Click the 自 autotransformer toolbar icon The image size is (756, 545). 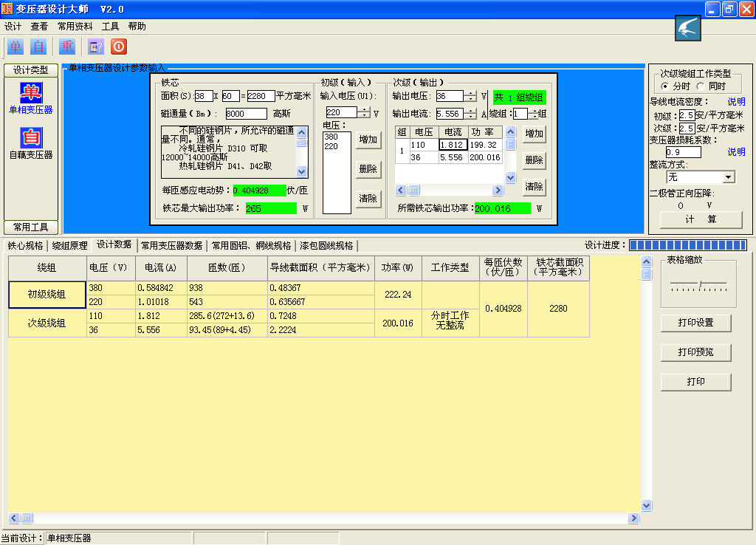pos(38,47)
